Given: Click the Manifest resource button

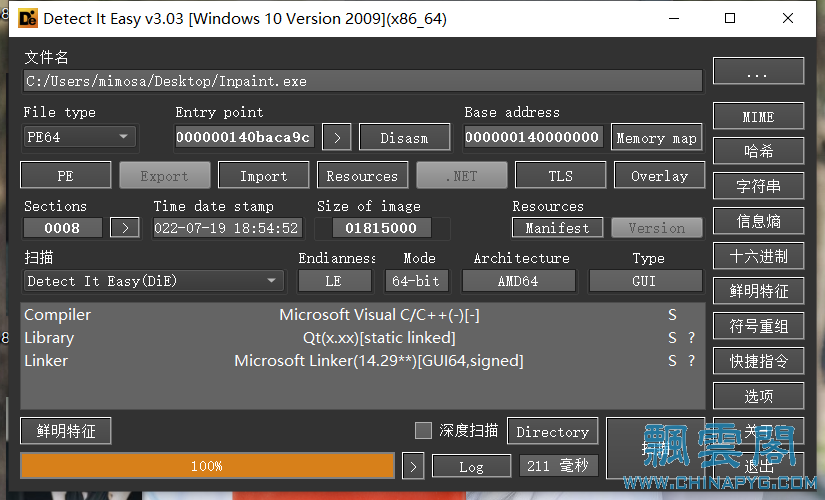Looking at the screenshot, I should tap(557, 228).
